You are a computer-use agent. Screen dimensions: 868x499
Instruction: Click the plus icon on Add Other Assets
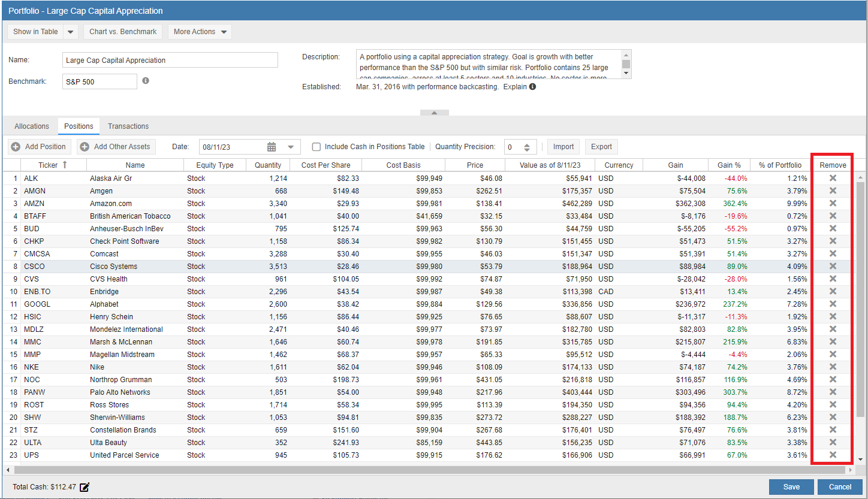point(85,147)
